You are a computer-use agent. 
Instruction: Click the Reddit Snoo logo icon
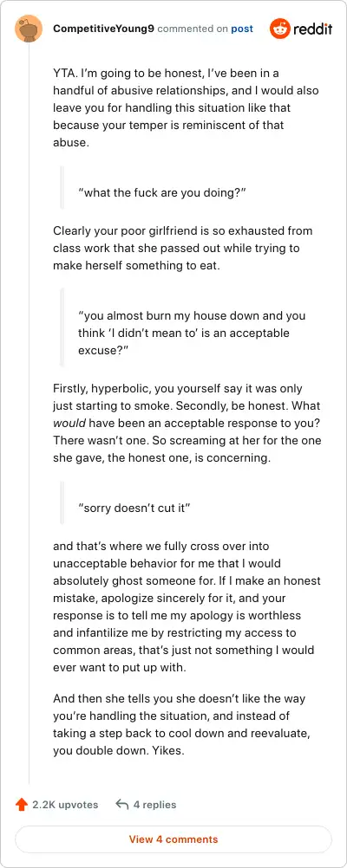coord(280,29)
